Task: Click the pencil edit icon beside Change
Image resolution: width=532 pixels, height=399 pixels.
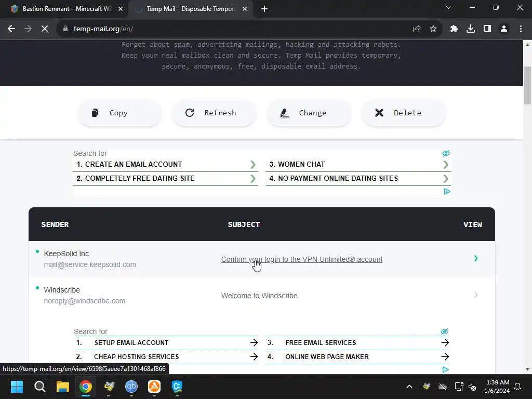Action: point(285,113)
